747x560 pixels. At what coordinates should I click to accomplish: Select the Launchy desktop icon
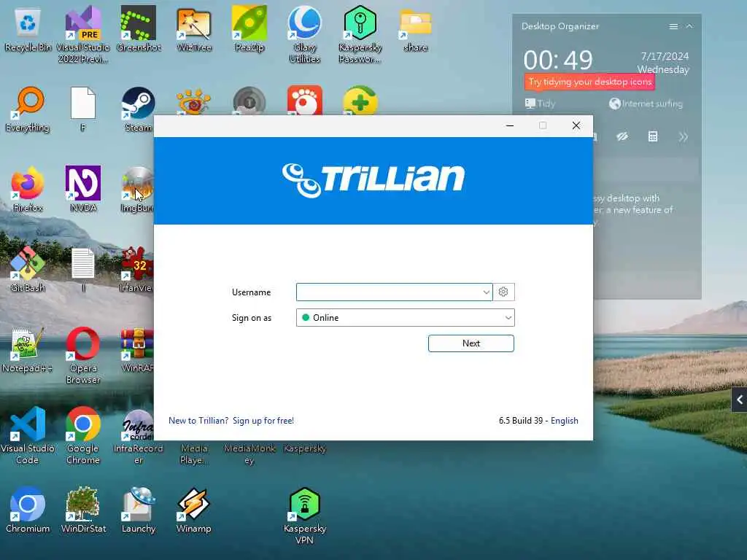click(x=138, y=510)
